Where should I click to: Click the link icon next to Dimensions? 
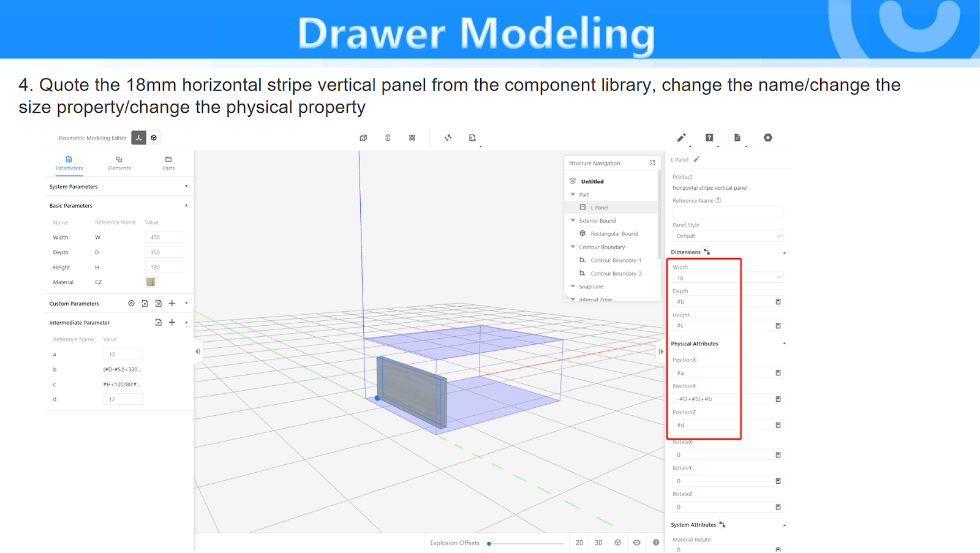(707, 252)
